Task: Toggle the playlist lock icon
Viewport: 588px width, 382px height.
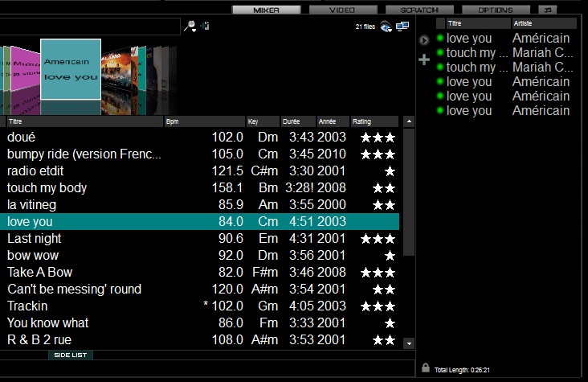Action: coord(425,368)
